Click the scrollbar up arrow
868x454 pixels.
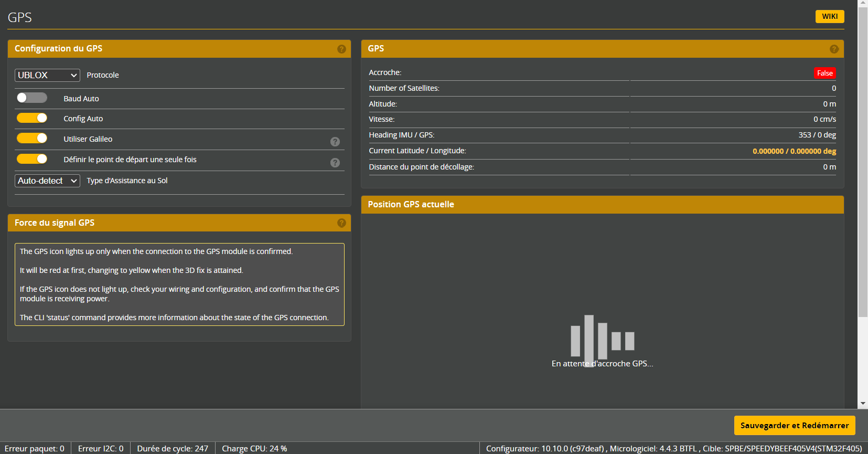863,3
